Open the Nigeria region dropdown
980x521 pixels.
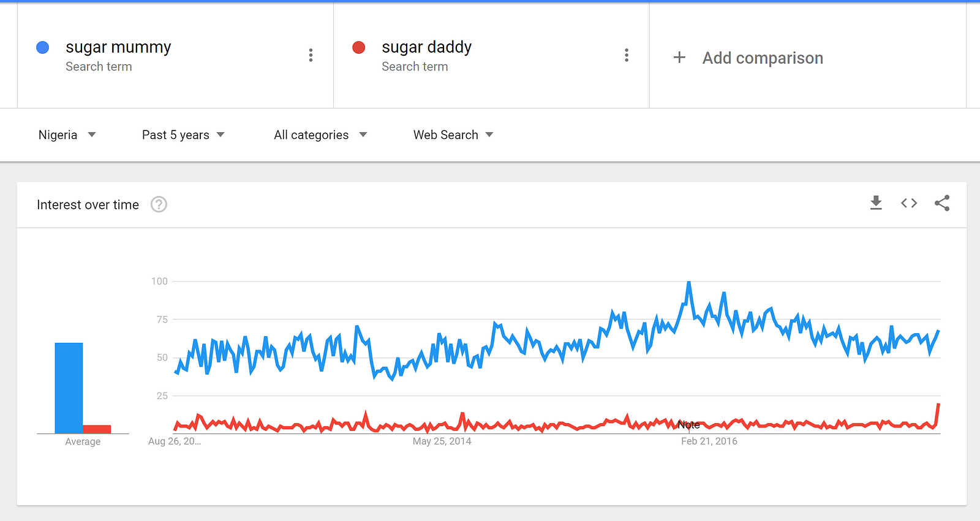coord(67,135)
